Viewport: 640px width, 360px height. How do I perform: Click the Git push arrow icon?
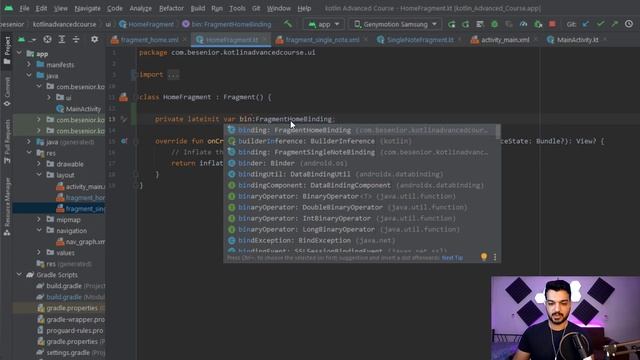tap(614, 24)
